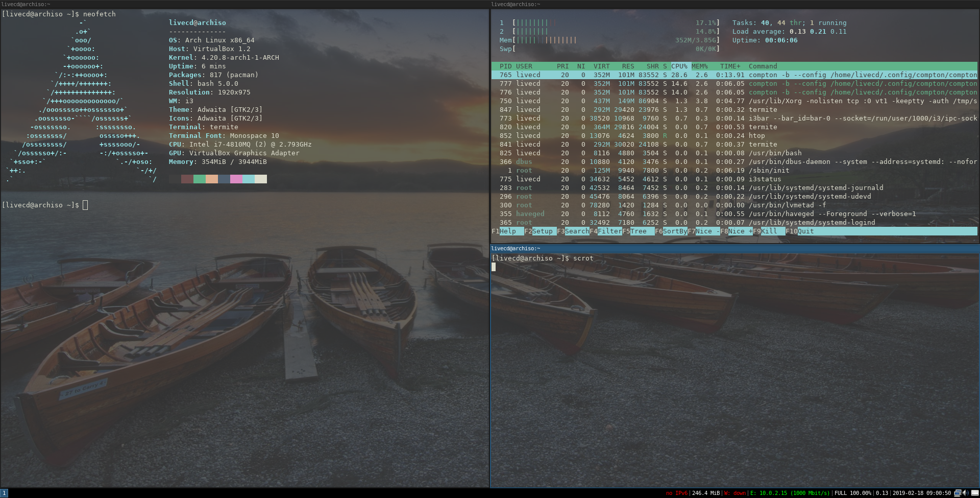This screenshot has width=980, height=498.
Task: Sort htop by SHR column header
Action: pyautogui.click(x=652, y=66)
